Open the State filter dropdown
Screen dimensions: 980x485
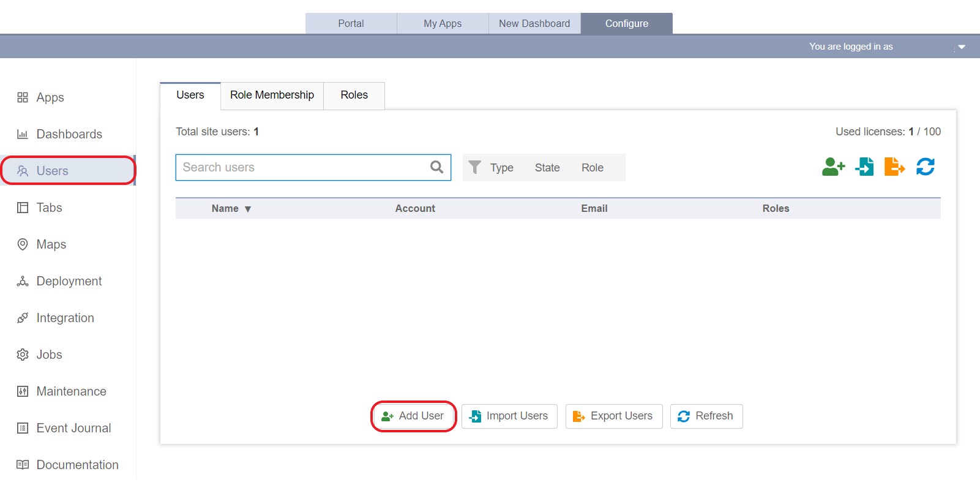coord(547,168)
